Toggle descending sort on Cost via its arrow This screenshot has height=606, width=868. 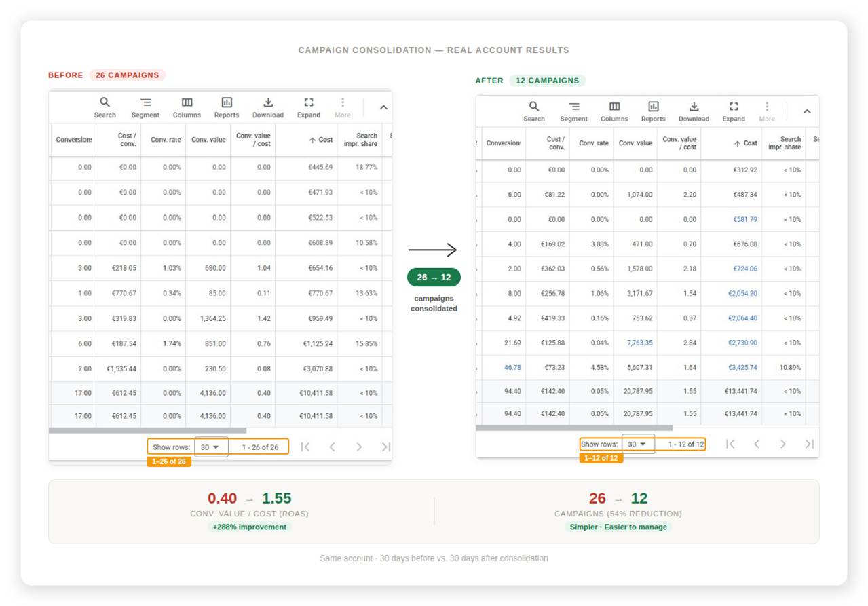pos(312,139)
